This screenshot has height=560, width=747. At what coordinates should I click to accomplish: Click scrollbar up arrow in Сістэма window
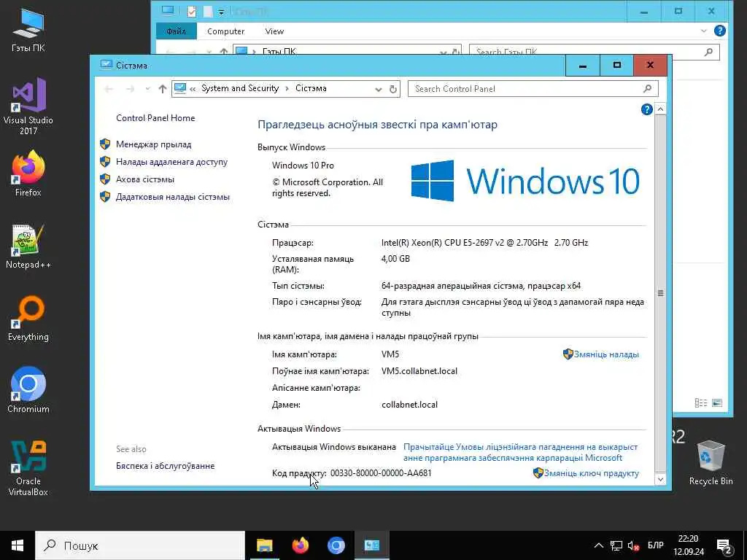[x=660, y=109]
